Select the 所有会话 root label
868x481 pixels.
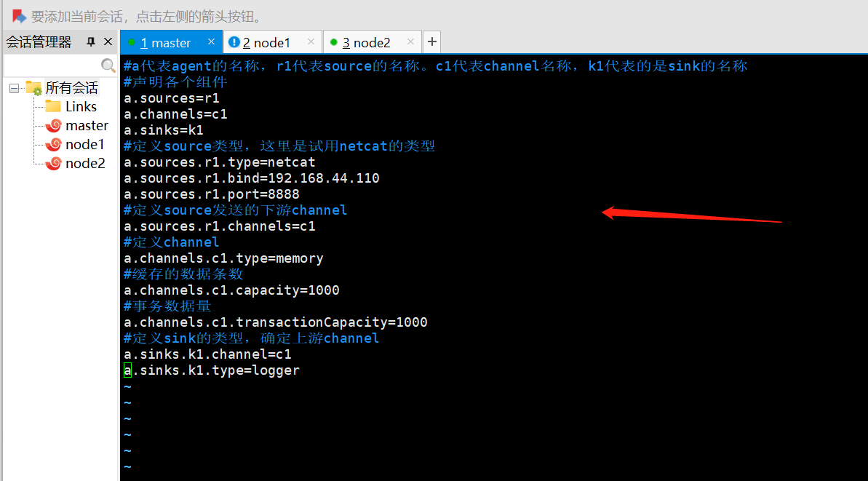(x=71, y=88)
